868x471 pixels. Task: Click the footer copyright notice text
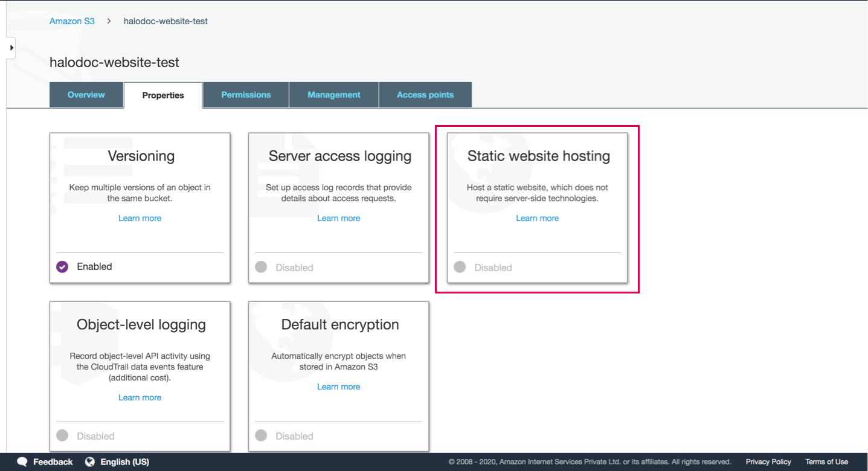click(x=590, y=462)
